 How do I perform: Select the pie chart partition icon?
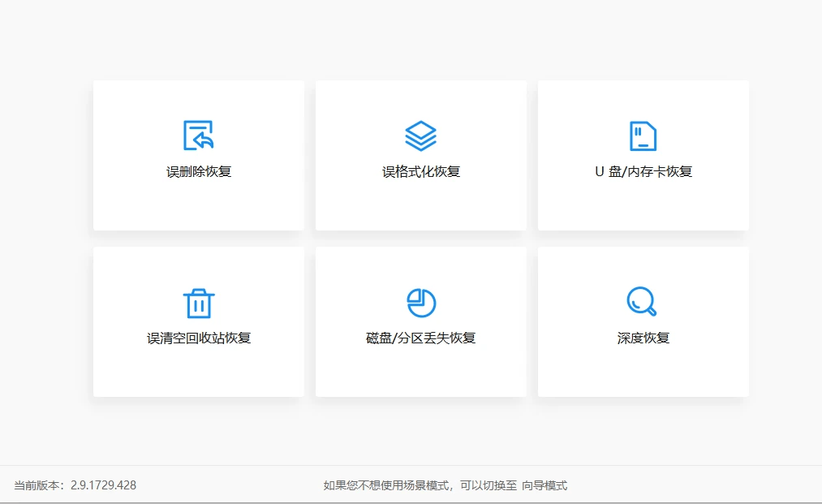point(420,303)
